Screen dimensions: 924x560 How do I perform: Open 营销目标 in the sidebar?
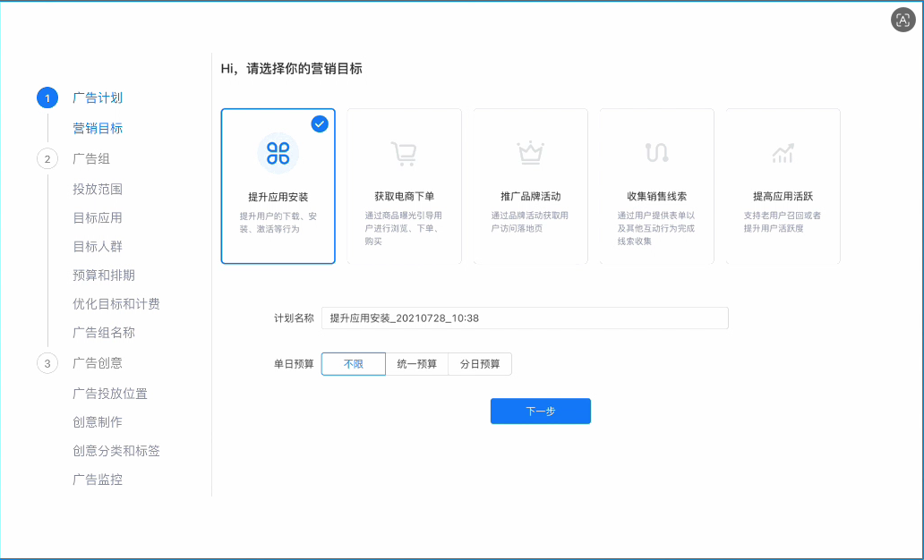click(x=98, y=128)
